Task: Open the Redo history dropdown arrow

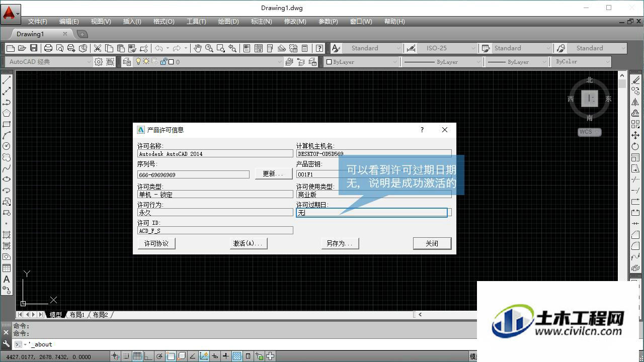Action: pos(186,48)
